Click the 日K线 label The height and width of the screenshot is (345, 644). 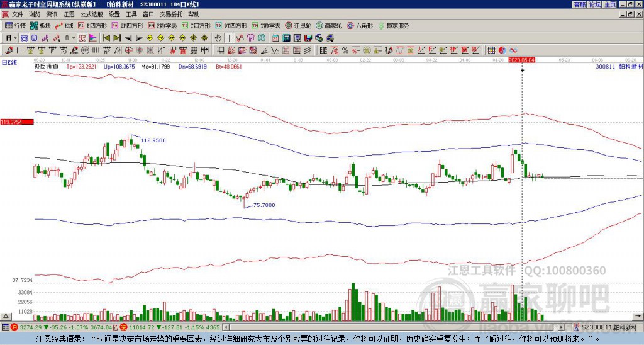coord(9,63)
